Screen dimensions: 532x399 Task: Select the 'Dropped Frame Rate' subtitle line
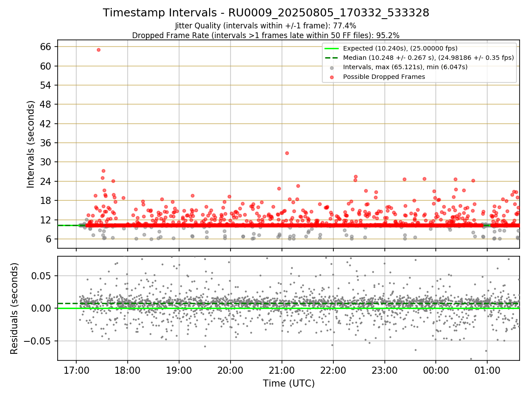(266, 35)
